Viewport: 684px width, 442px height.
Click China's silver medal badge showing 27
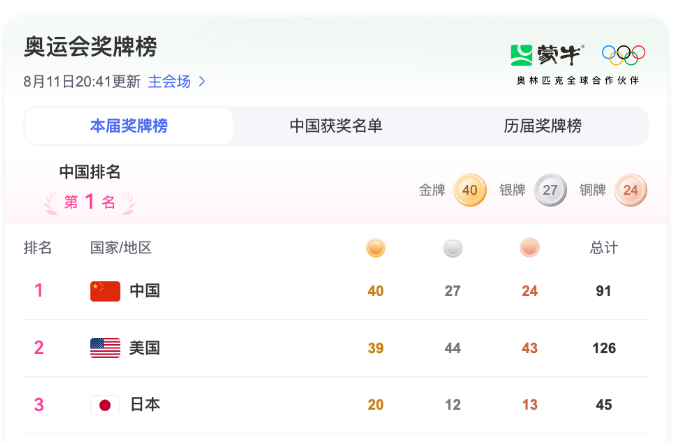550,190
